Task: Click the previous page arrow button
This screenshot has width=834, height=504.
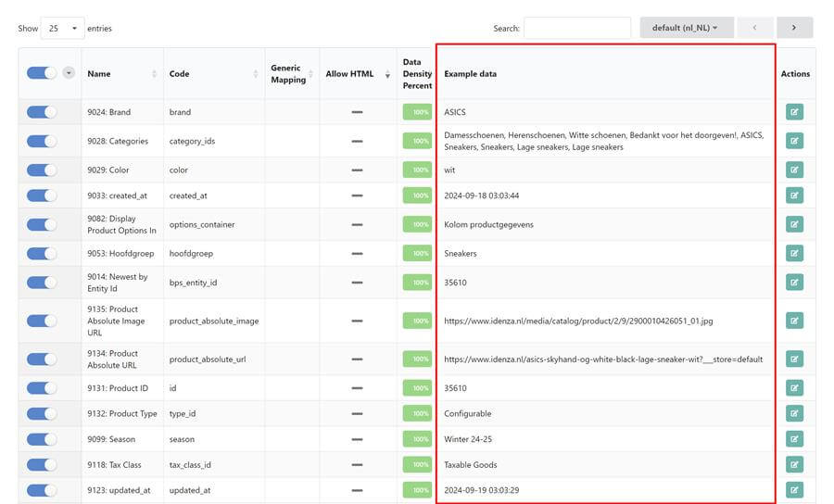Action: [754, 28]
